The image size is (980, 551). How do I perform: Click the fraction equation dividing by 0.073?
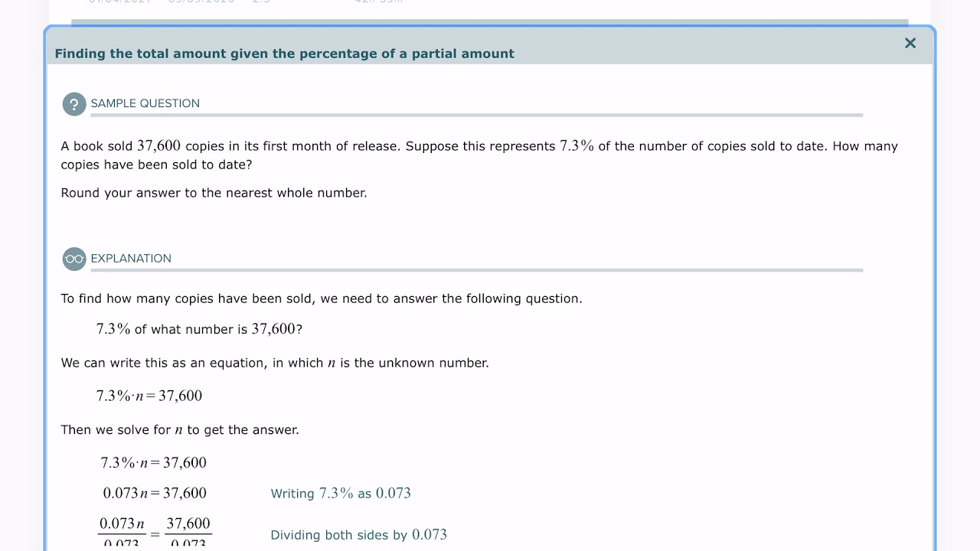point(155,533)
